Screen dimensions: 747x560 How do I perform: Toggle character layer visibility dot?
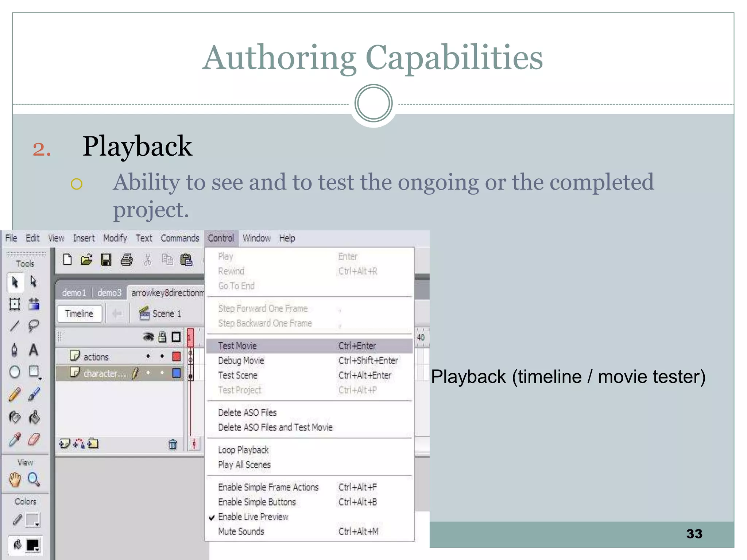pos(148,373)
